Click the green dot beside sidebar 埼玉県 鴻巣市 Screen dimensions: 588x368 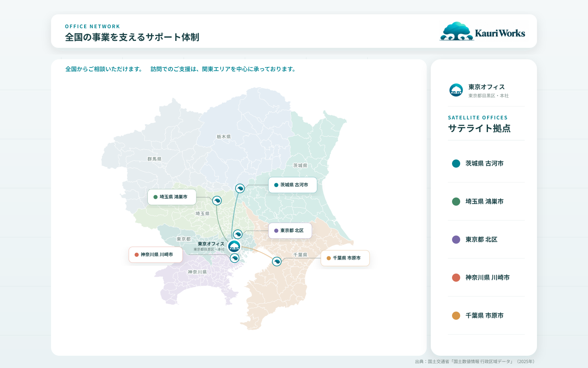(x=456, y=202)
